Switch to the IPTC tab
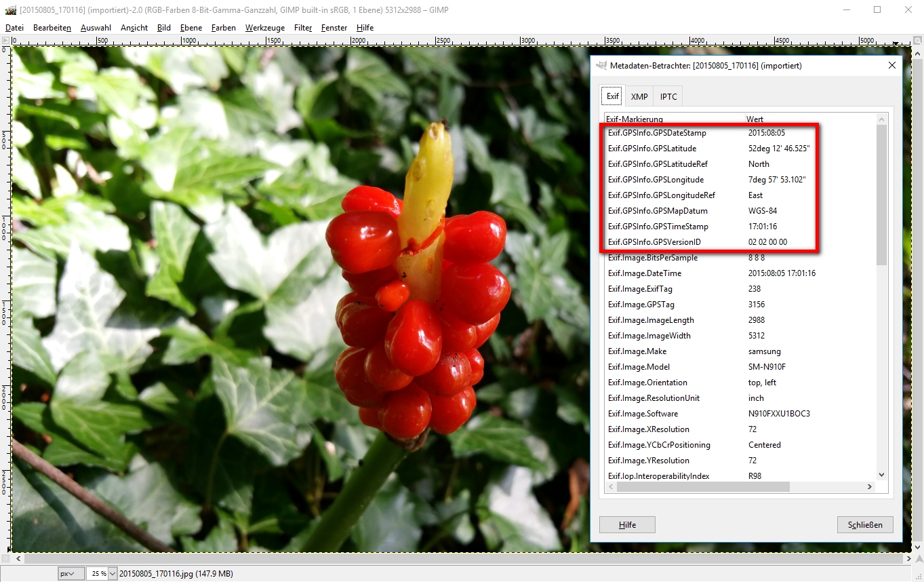 click(668, 97)
